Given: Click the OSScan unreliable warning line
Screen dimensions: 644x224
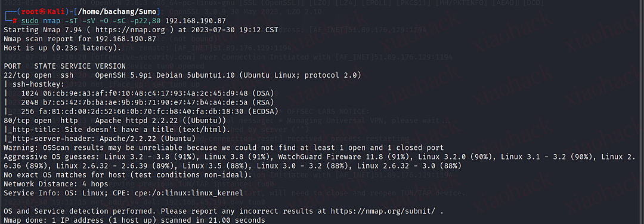Looking at the screenshot, I should click(224, 148).
